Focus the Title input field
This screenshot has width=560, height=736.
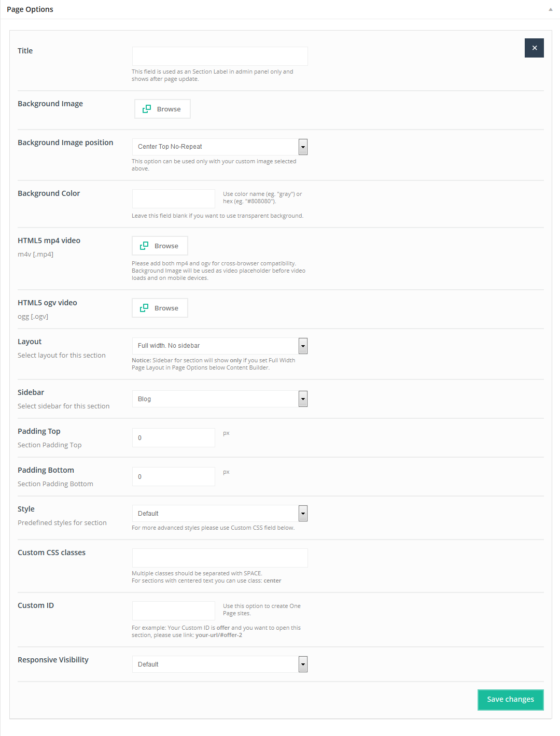220,56
